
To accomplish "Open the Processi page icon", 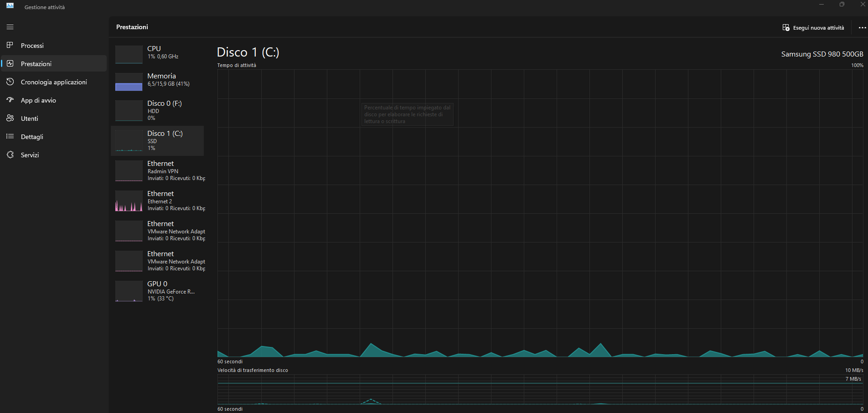I will 10,45.
